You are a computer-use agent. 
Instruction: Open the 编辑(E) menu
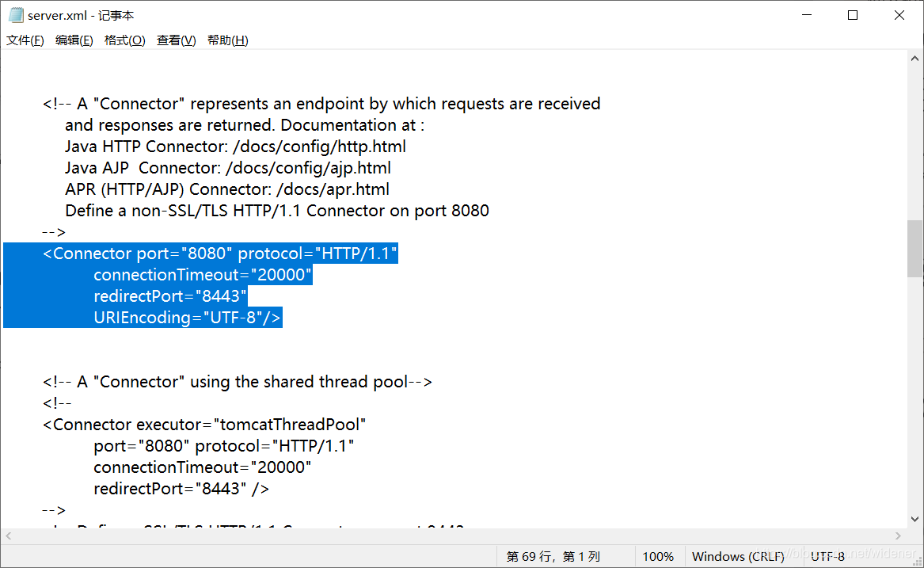[x=74, y=40]
